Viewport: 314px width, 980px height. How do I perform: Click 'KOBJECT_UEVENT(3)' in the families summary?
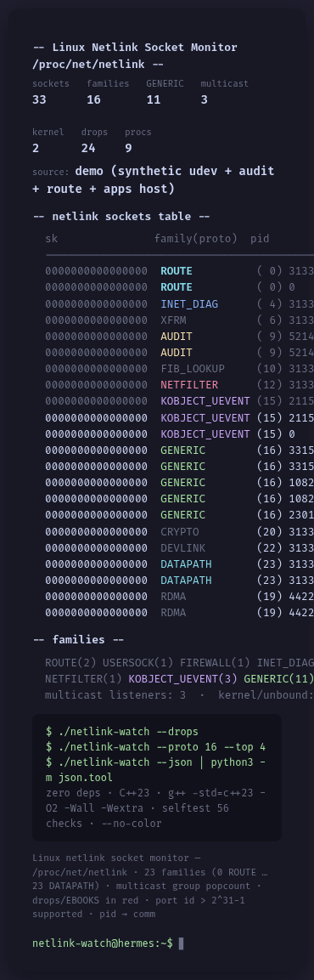click(183, 679)
